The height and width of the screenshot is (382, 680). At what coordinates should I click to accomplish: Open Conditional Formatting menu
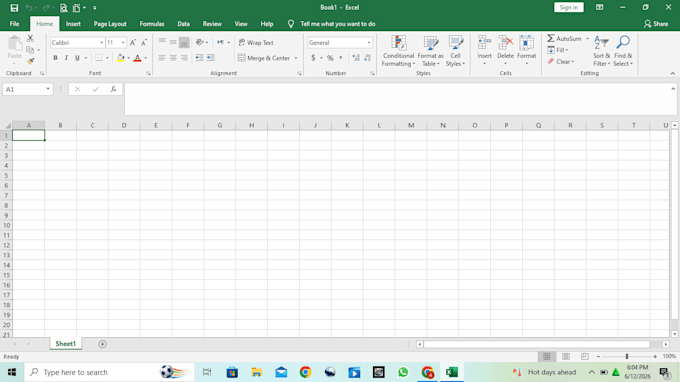398,51
